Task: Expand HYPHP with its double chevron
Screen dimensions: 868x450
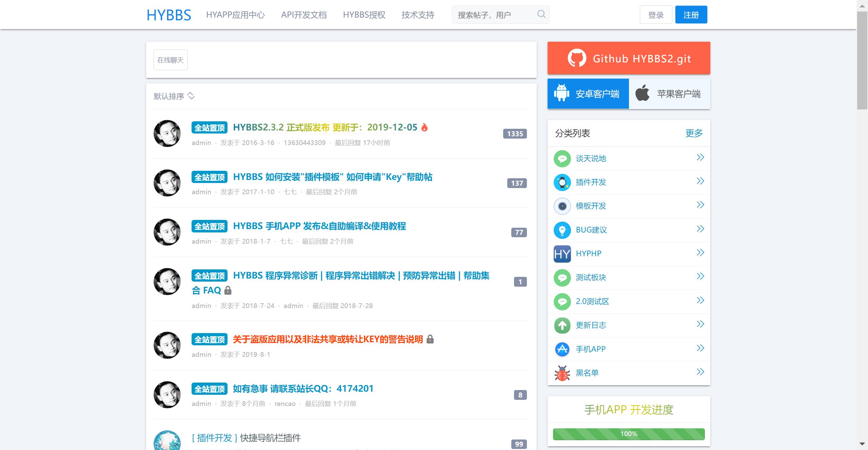Action: point(701,252)
